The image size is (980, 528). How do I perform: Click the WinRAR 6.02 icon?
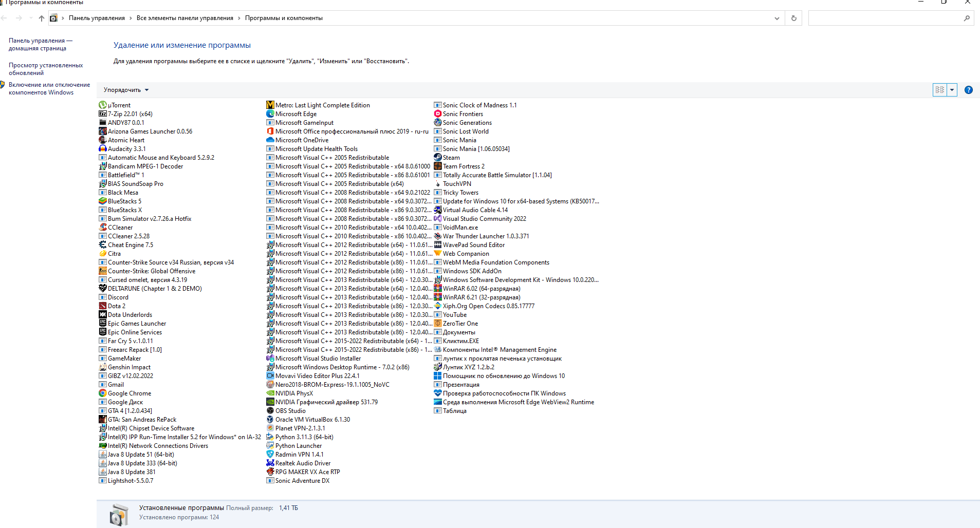(x=438, y=288)
